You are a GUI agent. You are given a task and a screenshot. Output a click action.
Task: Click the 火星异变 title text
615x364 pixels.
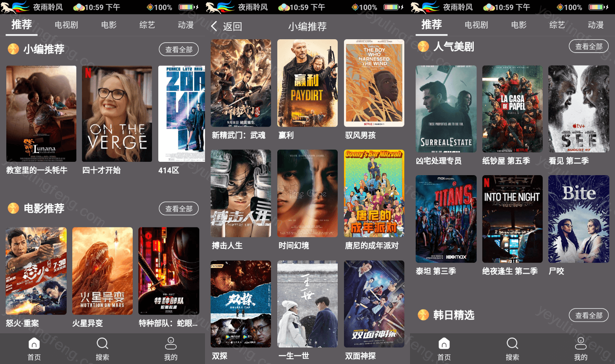(x=87, y=323)
